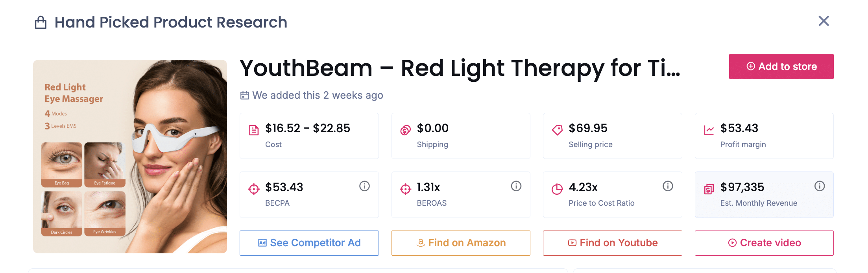Open Find on Amazon
868x273 pixels.
click(x=460, y=243)
